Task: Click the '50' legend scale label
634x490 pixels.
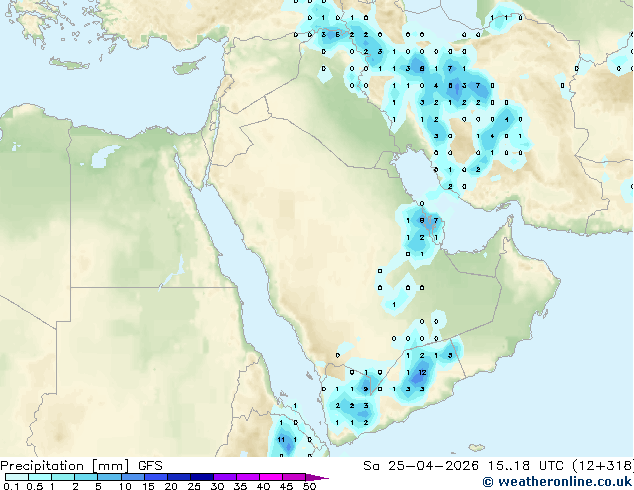Action: (x=309, y=486)
